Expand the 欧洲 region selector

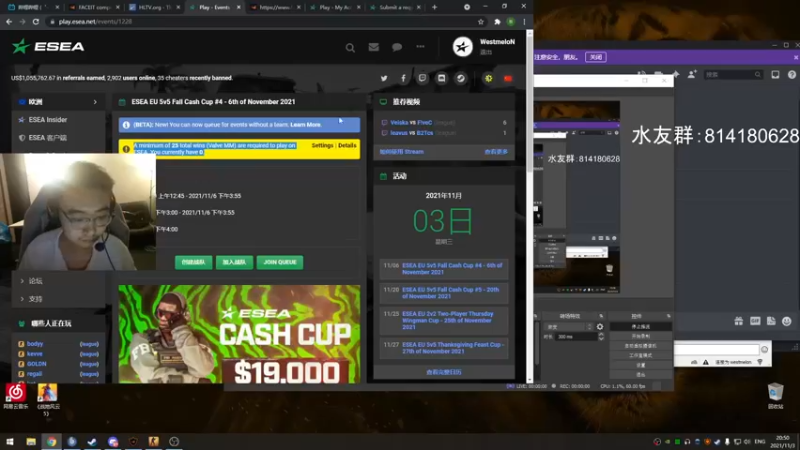tap(58, 102)
